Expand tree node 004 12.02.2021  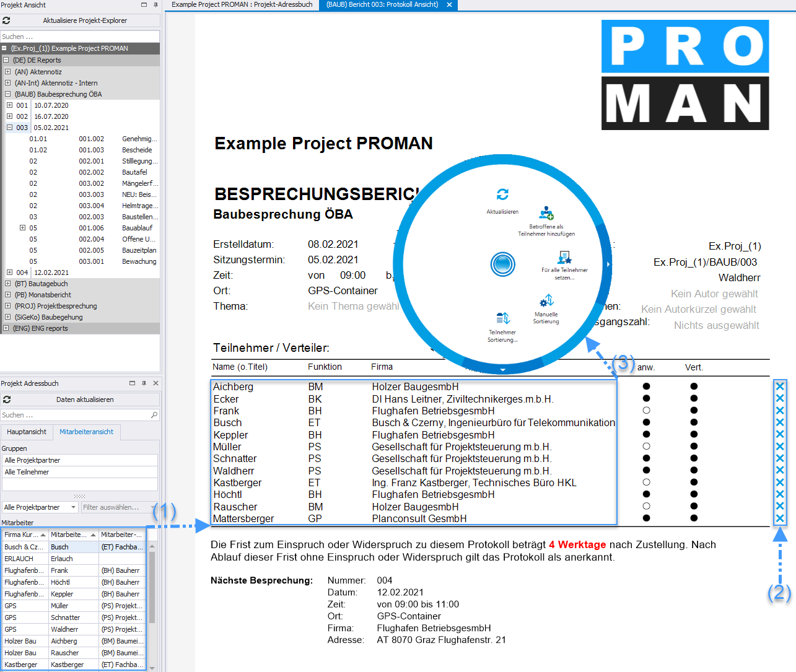coord(9,273)
